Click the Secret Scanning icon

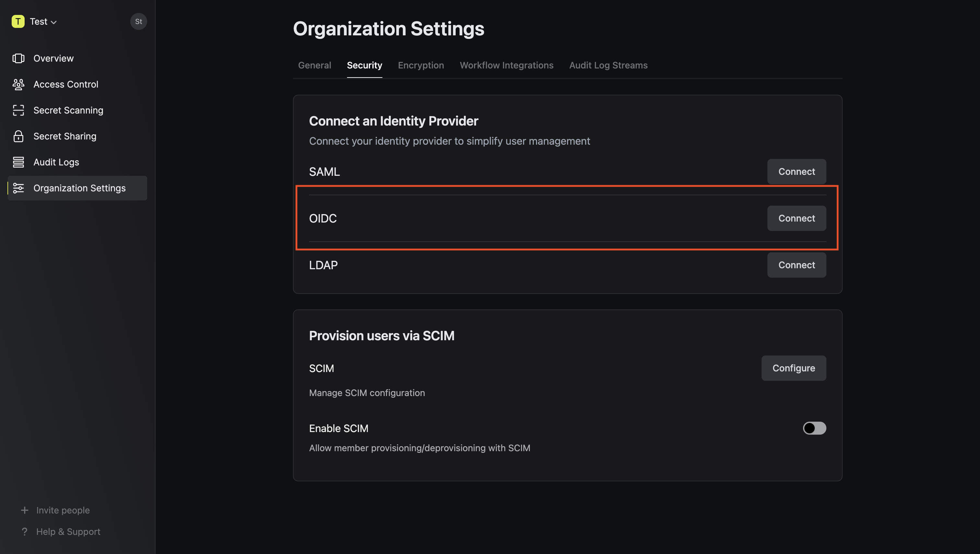point(18,110)
